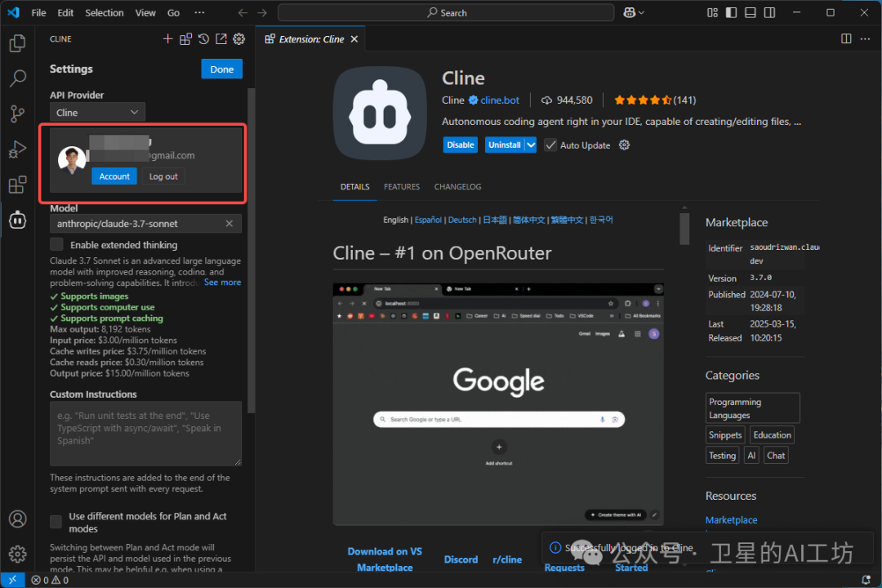Open the MCP Servers icon in Cline header
Image resolution: width=882 pixels, height=588 pixels.
tap(185, 38)
